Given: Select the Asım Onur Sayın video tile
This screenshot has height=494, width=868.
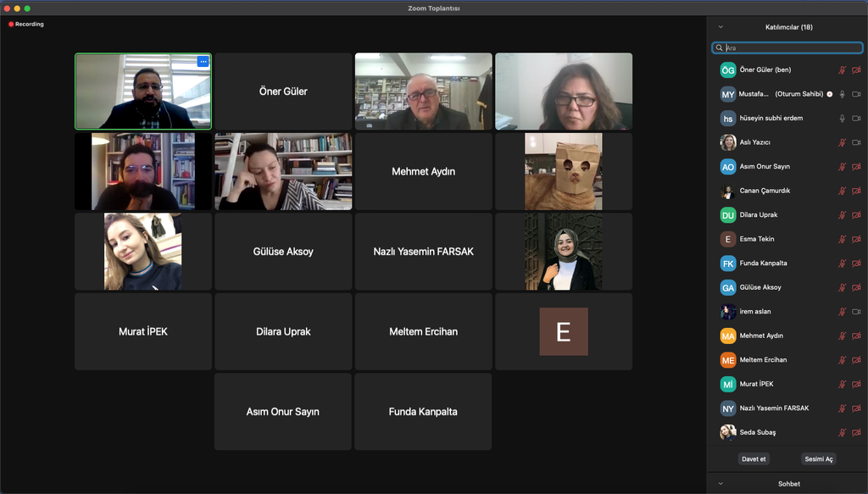Looking at the screenshot, I should pos(283,412).
